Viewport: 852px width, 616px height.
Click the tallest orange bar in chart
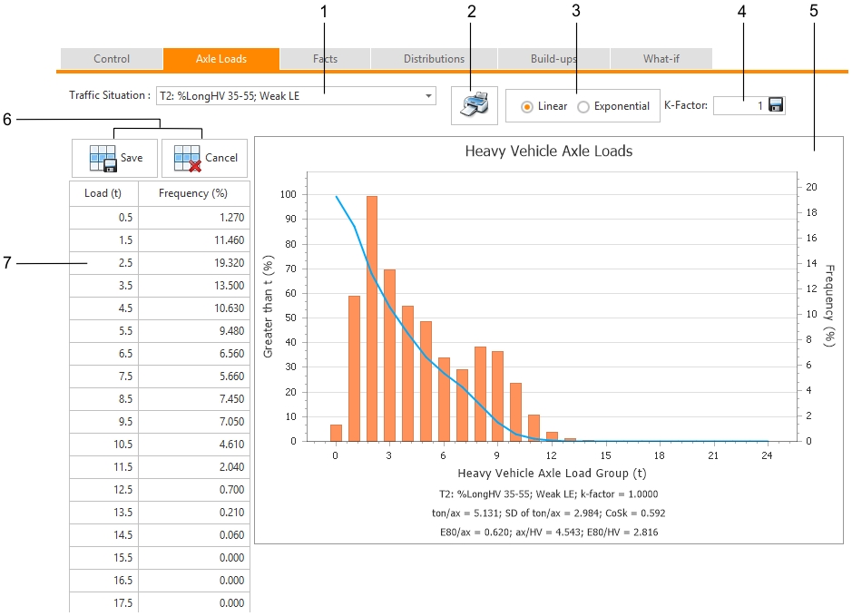click(x=372, y=318)
